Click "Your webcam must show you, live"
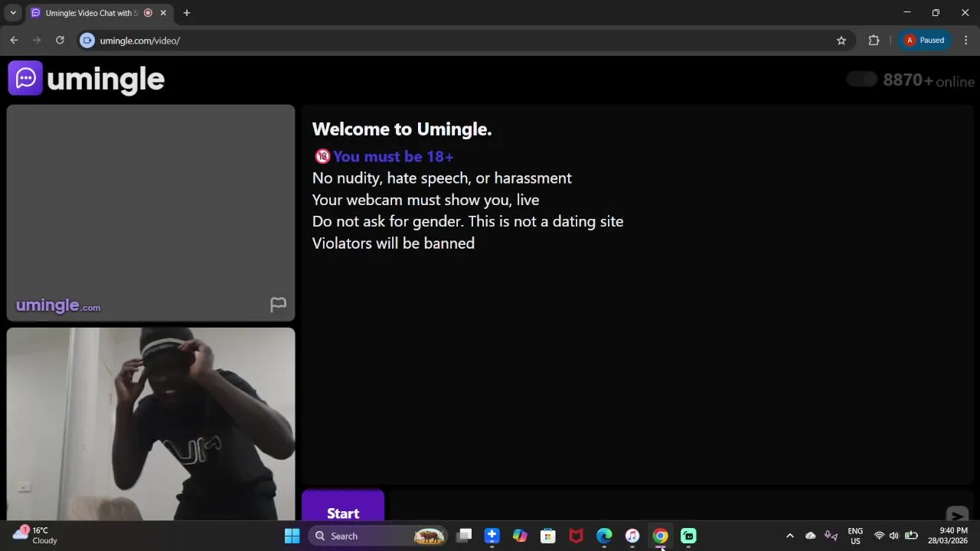980x551 pixels. (x=426, y=200)
